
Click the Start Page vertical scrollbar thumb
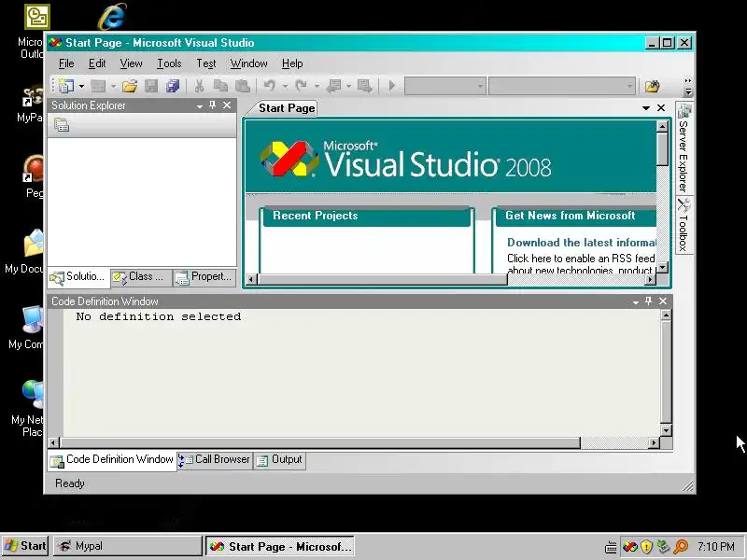662,149
